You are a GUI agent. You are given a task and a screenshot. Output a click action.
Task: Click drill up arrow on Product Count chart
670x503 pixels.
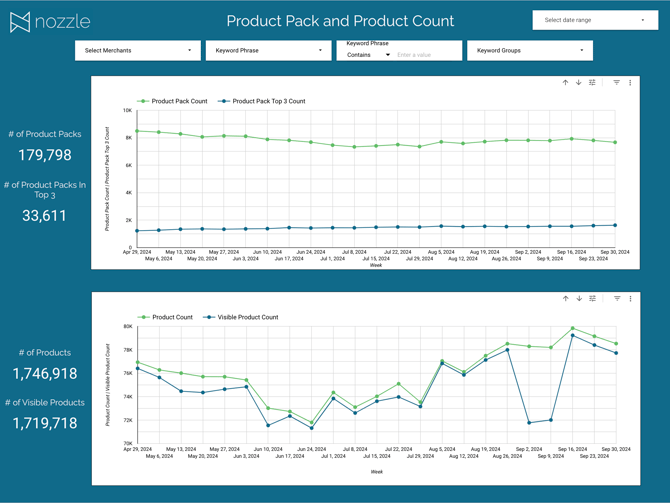(566, 299)
